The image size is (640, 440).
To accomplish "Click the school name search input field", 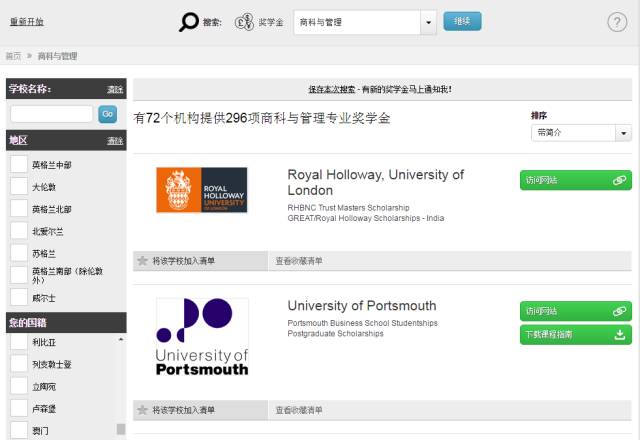I will (52, 114).
